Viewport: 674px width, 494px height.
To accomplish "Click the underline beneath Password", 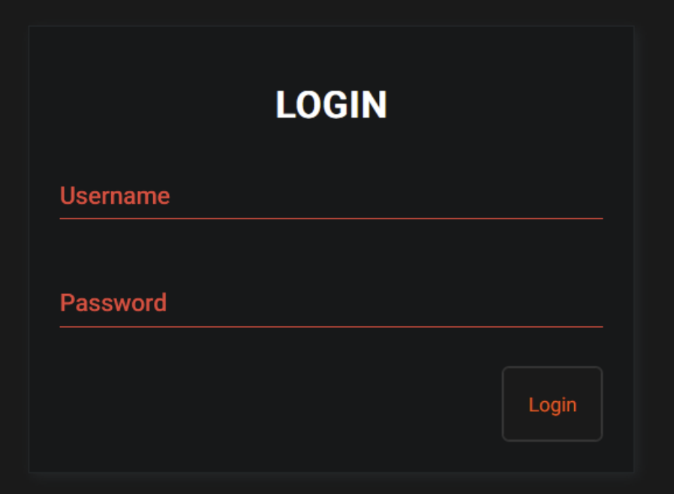I will 330,326.
